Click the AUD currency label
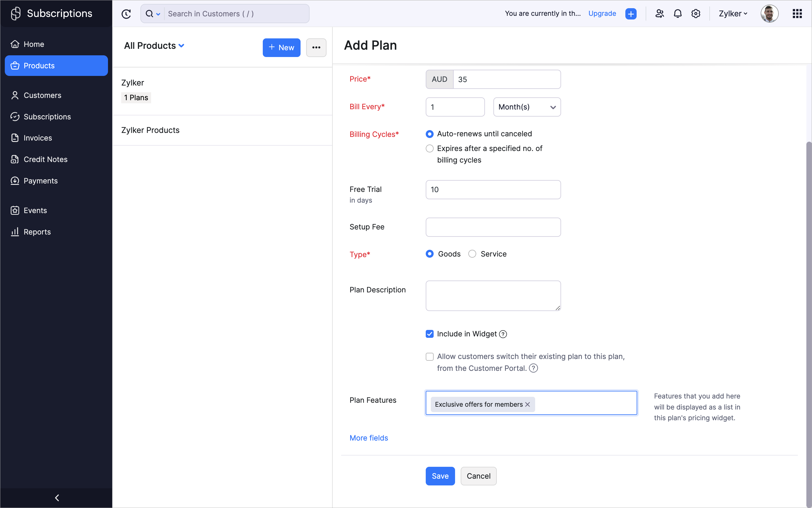 pyautogui.click(x=439, y=79)
